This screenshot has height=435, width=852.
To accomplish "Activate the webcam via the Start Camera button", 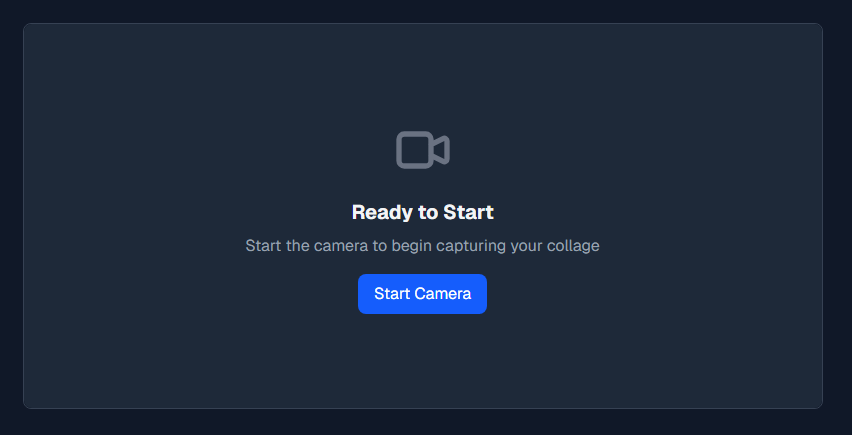I will tap(422, 294).
